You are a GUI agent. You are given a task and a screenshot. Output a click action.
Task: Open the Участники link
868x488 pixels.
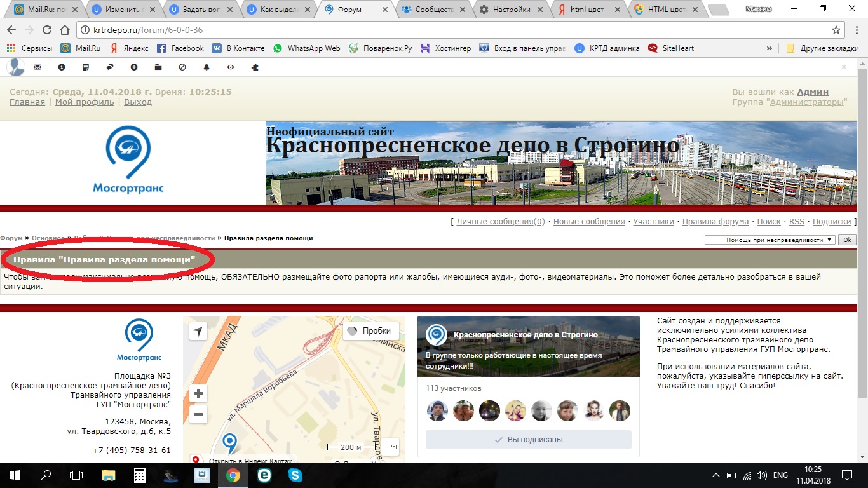(x=654, y=222)
